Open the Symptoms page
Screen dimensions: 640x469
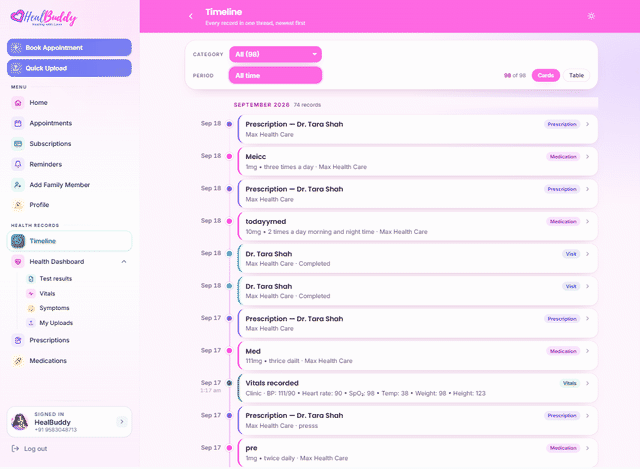point(54,308)
